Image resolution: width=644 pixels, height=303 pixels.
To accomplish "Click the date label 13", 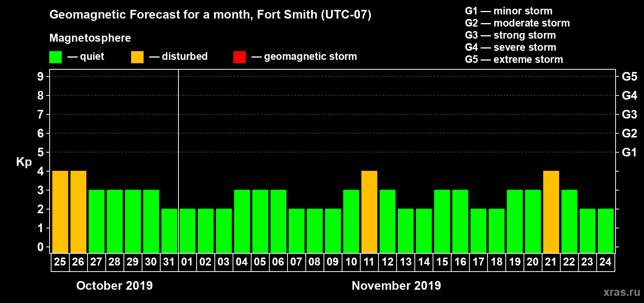I will tap(405, 262).
